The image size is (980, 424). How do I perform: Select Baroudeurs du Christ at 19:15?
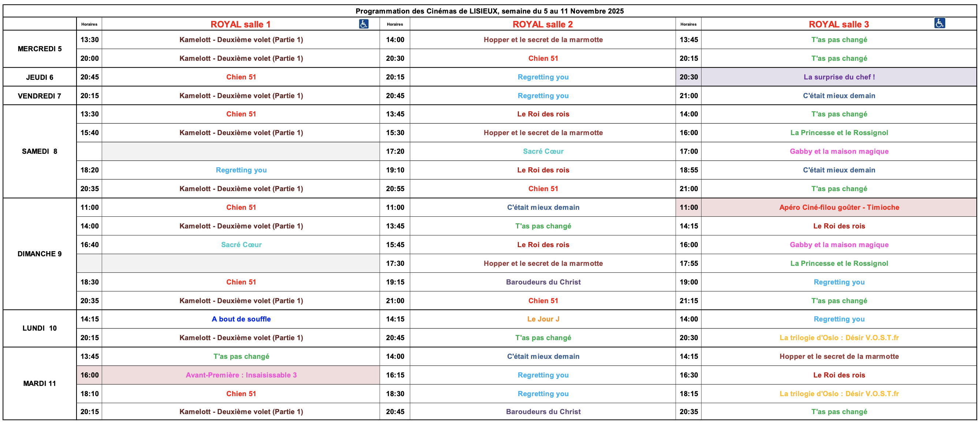coord(543,282)
